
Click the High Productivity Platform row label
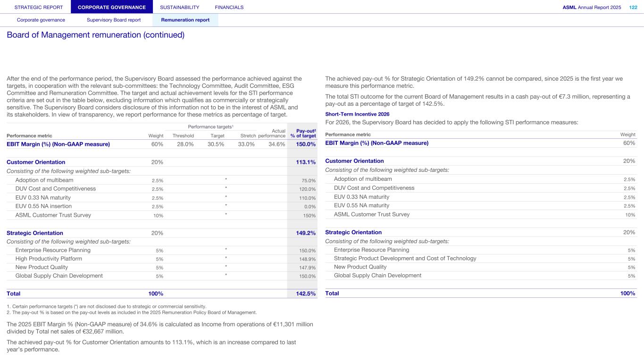coord(49,259)
